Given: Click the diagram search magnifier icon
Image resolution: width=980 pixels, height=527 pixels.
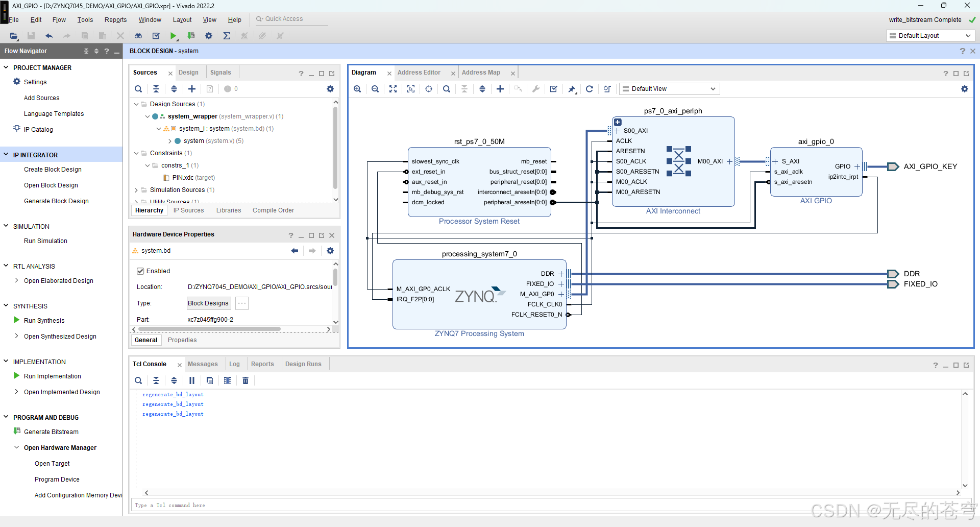Looking at the screenshot, I should pyautogui.click(x=447, y=89).
